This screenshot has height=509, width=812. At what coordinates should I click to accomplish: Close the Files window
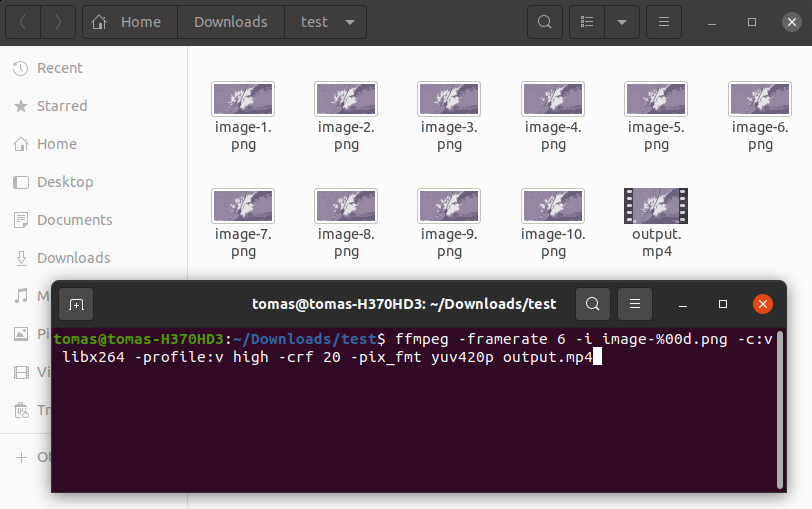click(x=792, y=22)
